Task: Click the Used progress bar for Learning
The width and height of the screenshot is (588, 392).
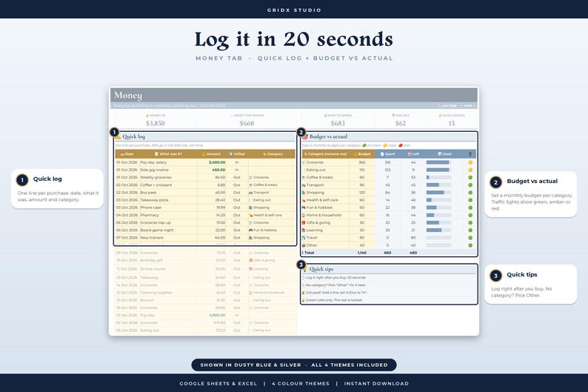Action: point(438,230)
